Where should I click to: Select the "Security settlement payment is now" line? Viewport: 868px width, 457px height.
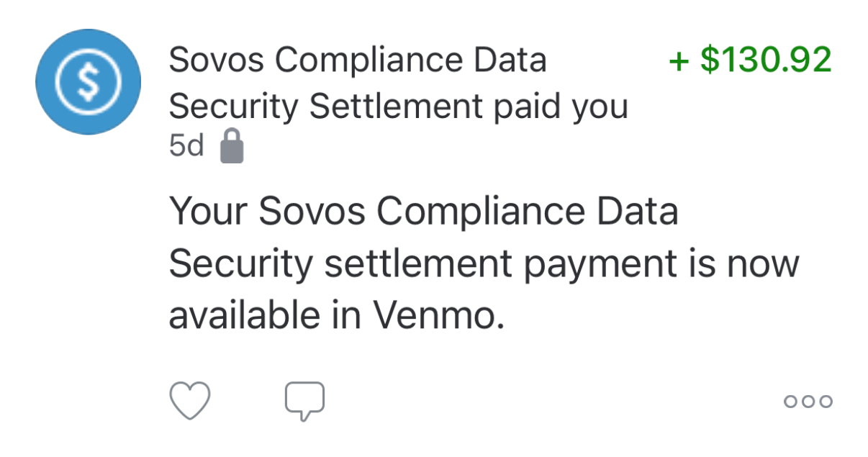click(484, 264)
